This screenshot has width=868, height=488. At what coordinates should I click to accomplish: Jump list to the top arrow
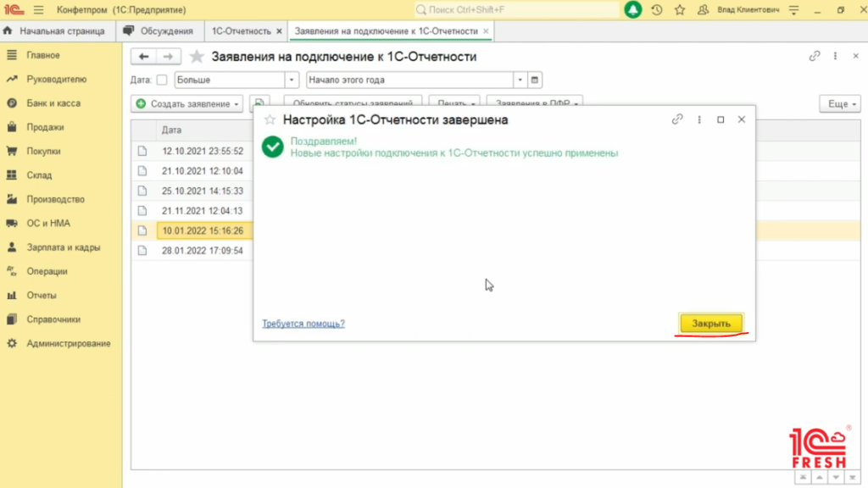(803, 477)
